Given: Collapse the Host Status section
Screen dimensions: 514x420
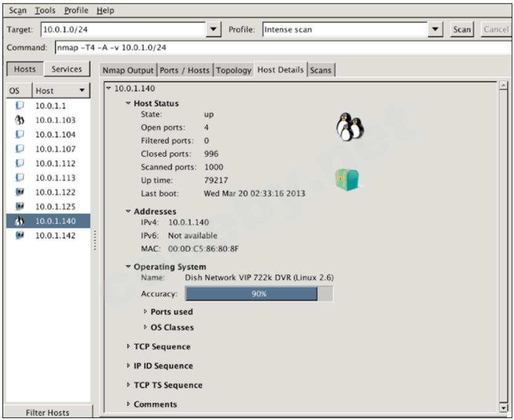Looking at the screenshot, I should 128,103.
